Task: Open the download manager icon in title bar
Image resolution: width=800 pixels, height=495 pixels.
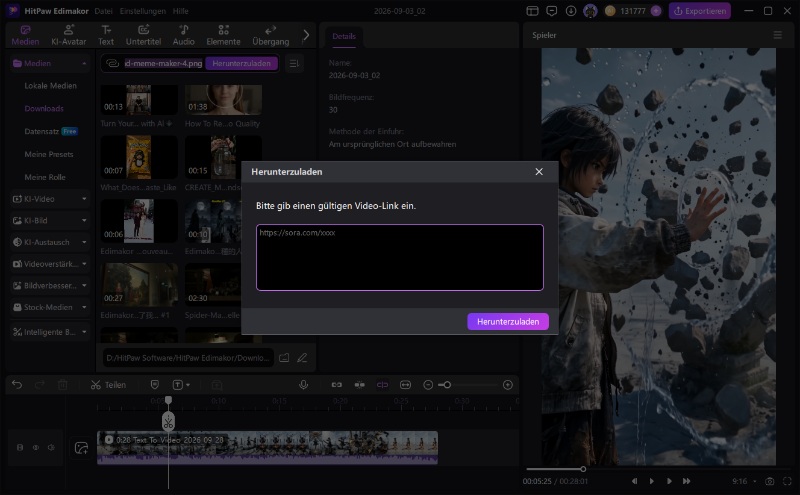Action: click(x=570, y=11)
